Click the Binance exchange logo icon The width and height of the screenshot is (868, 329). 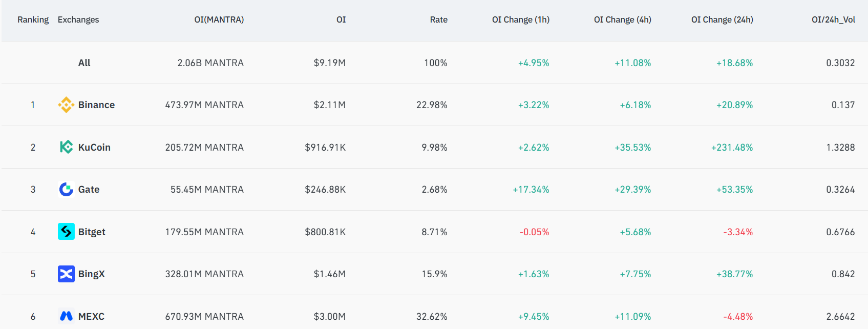pyautogui.click(x=66, y=105)
